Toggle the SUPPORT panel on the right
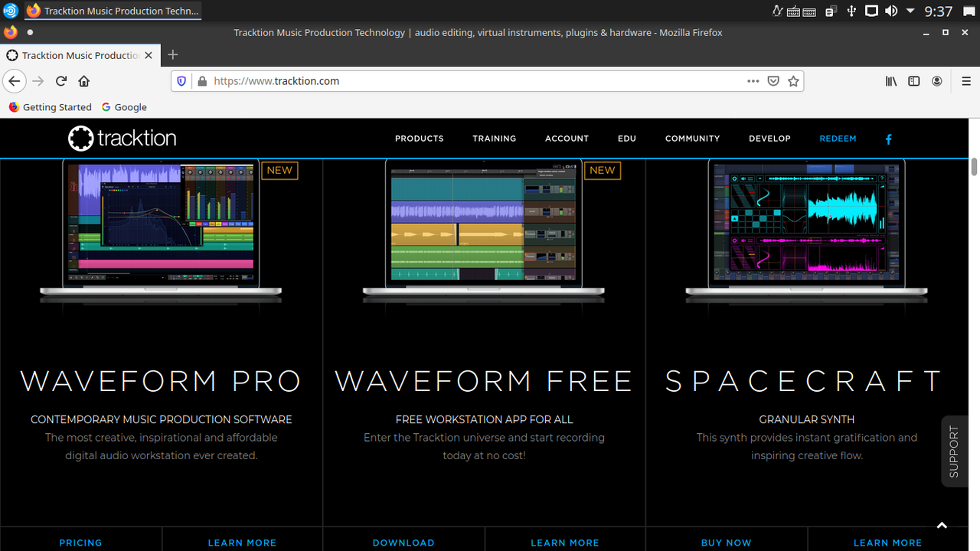The image size is (980, 551). click(x=954, y=451)
